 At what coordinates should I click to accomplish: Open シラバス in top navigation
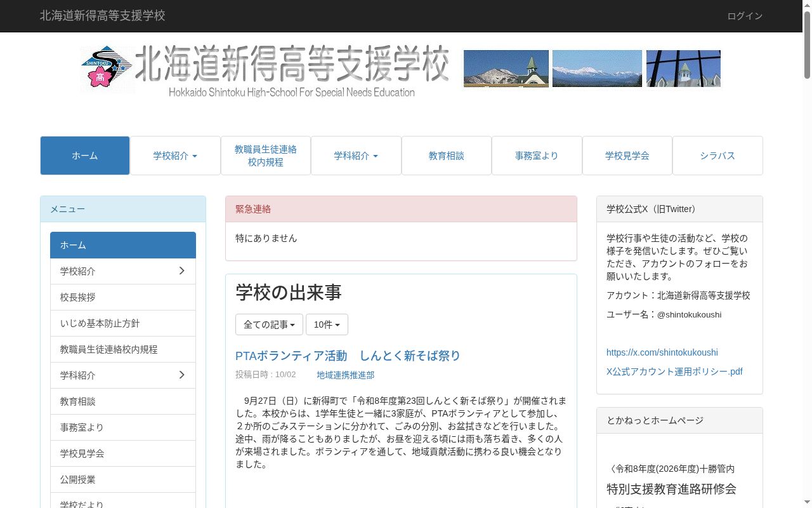point(717,156)
